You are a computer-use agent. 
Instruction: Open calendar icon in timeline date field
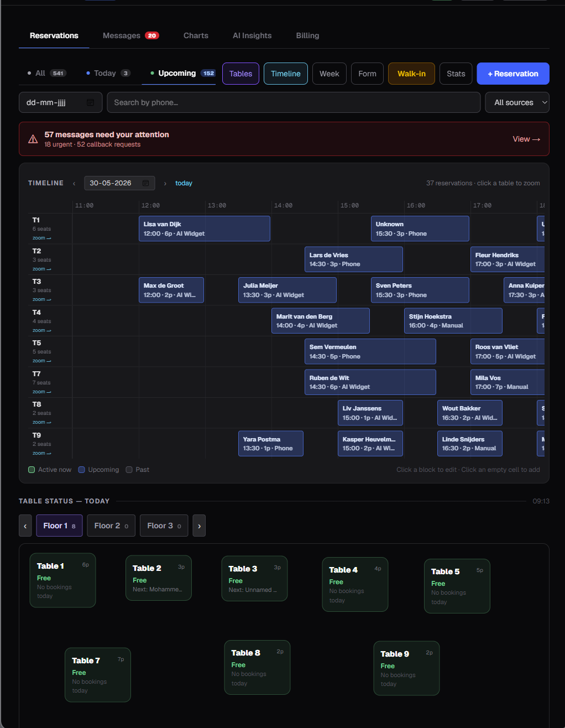146,183
